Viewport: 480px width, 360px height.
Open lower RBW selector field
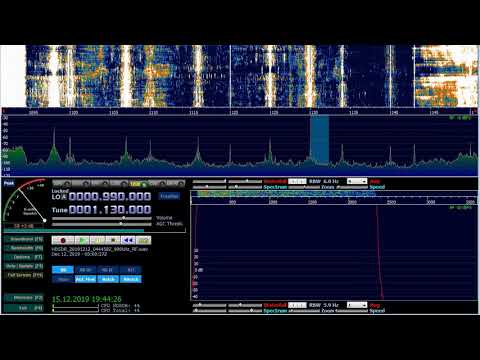tap(297, 305)
